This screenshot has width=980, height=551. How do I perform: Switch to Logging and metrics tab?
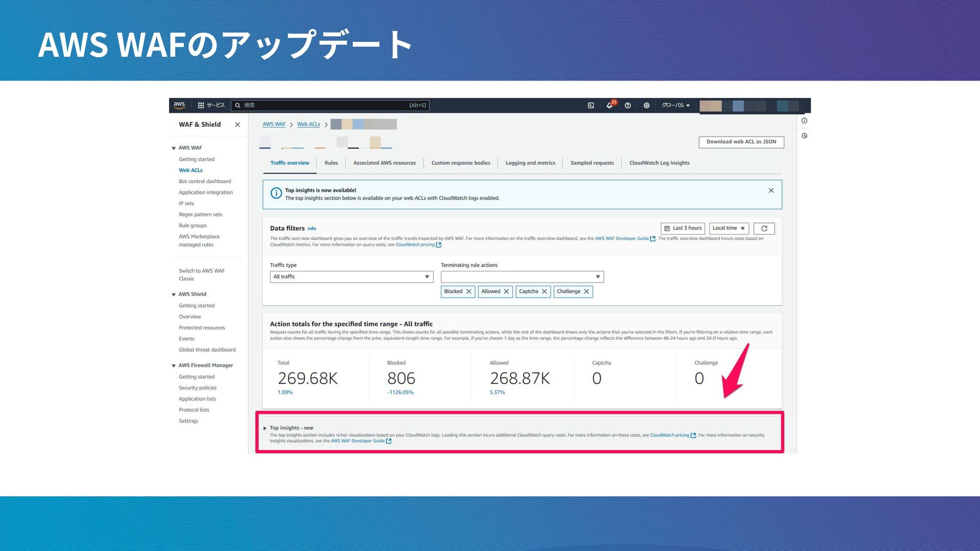click(x=530, y=163)
